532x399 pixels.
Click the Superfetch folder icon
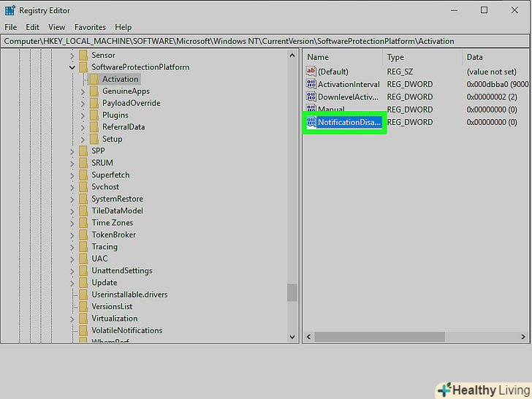(83, 175)
